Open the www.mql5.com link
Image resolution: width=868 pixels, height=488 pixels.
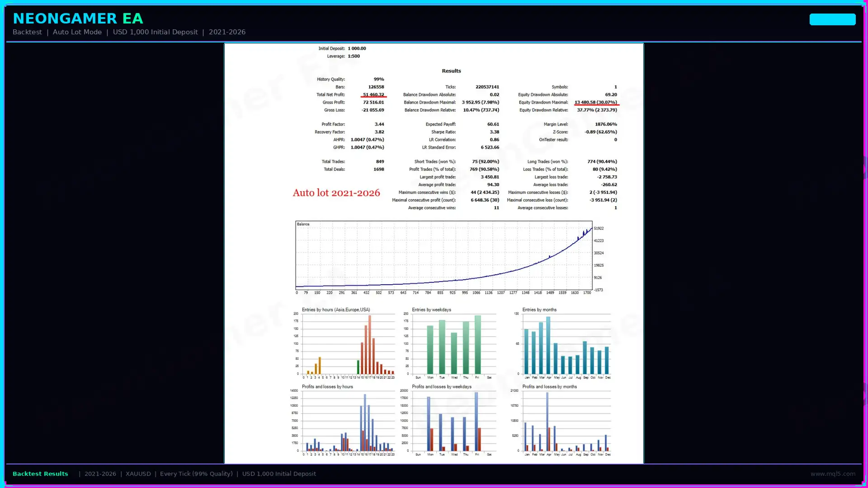[833, 474]
